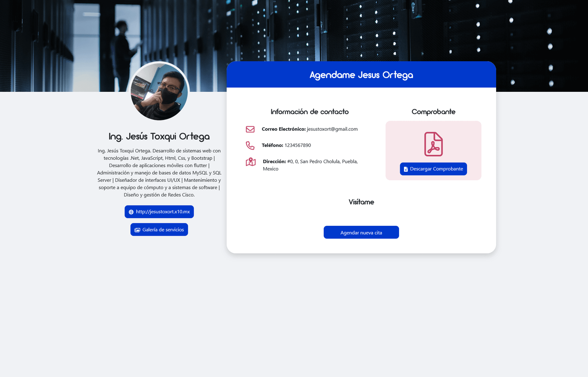This screenshot has height=377, width=588.
Task: Click the email address jesustoxort@gmail.com
Action: pos(332,129)
